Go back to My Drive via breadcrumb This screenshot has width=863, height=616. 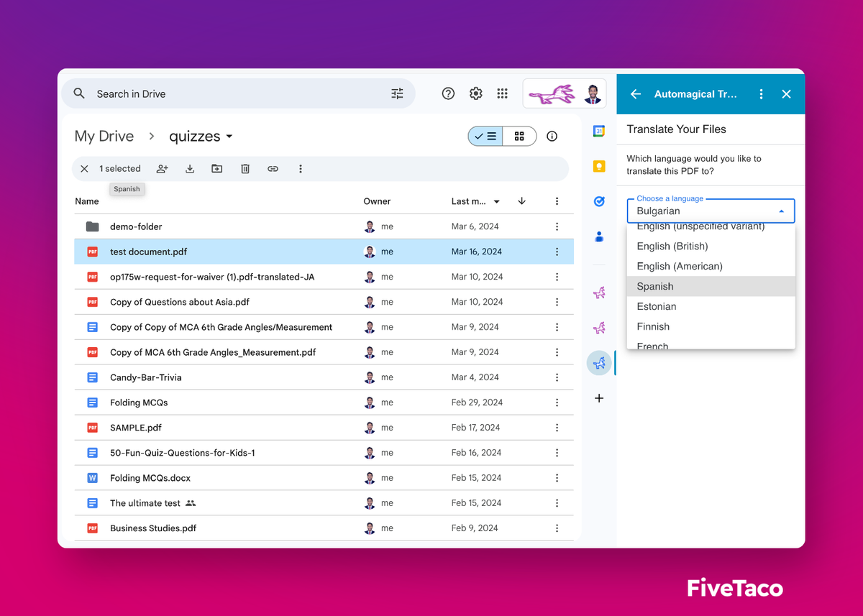click(x=104, y=136)
